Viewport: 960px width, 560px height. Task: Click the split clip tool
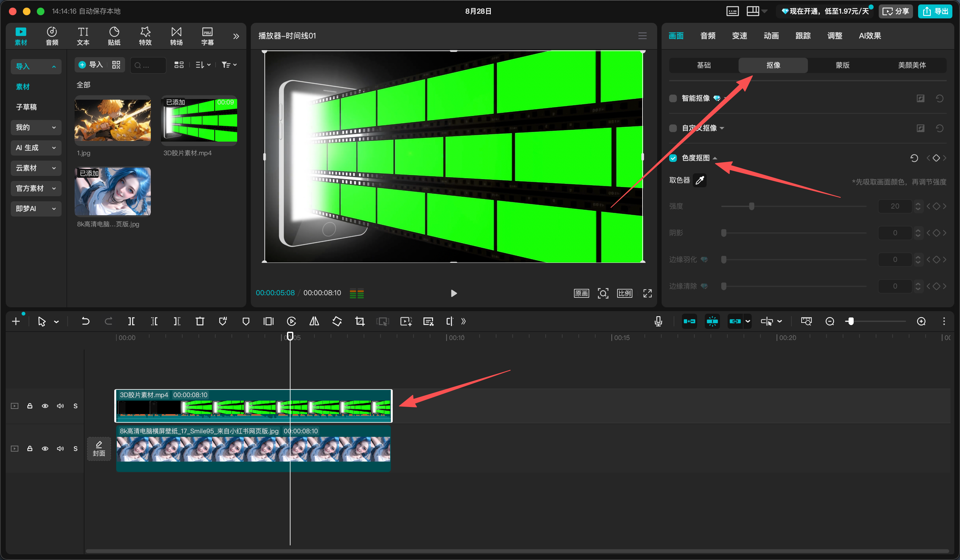(131, 322)
